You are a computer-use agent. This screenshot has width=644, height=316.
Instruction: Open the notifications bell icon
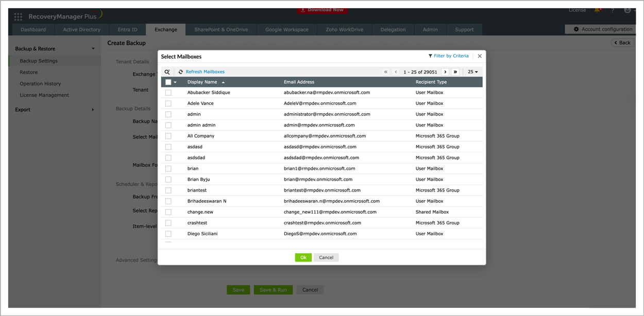point(598,10)
